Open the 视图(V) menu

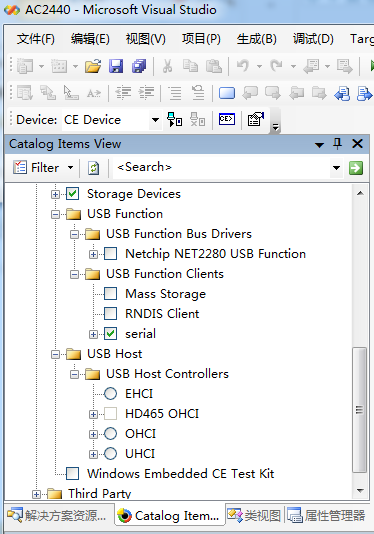point(145,39)
